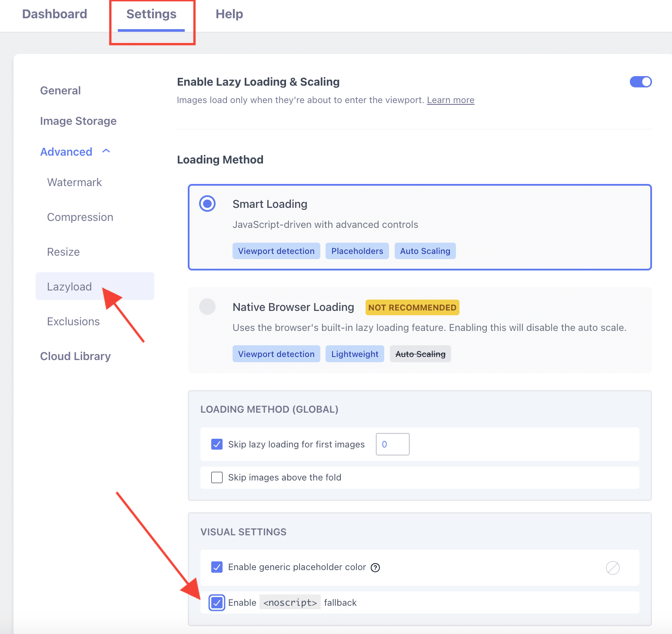
Task: Open the Exclusions settings page
Action: [x=73, y=321]
